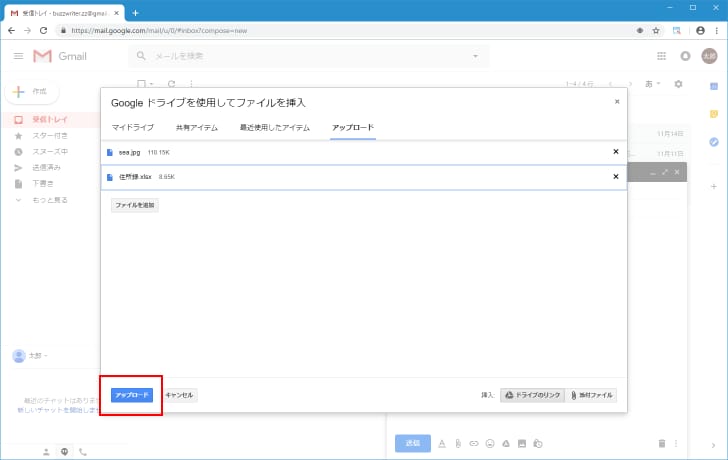The width and height of the screenshot is (728, 460).
Task: Click attach files paperclip icon
Action: (x=458, y=444)
